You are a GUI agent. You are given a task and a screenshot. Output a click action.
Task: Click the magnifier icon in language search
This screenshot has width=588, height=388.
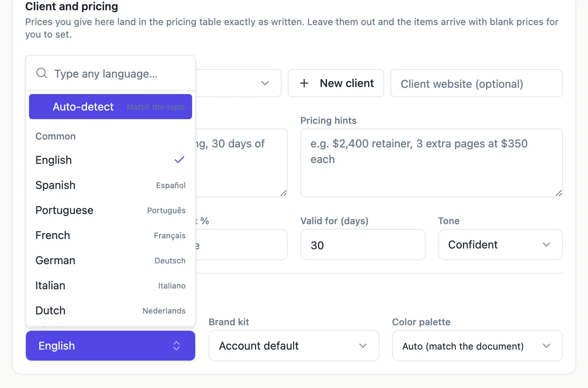[x=42, y=73]
